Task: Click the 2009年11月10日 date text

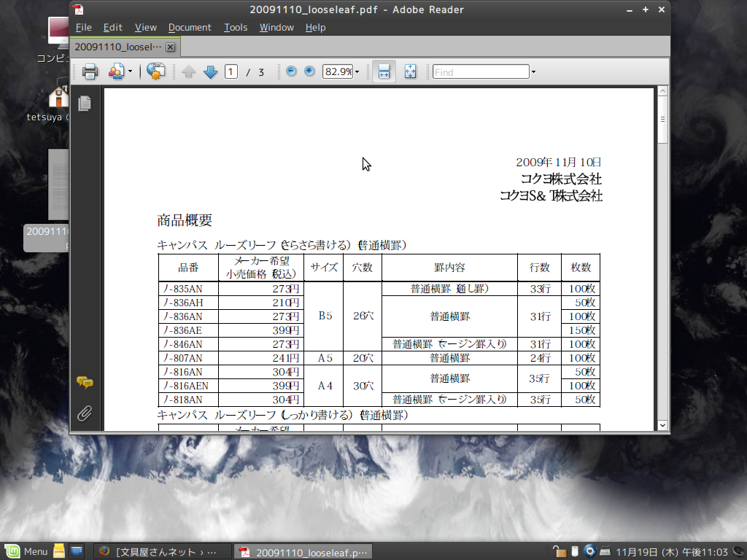Action: pyautogui.click(x=558, y=163)
